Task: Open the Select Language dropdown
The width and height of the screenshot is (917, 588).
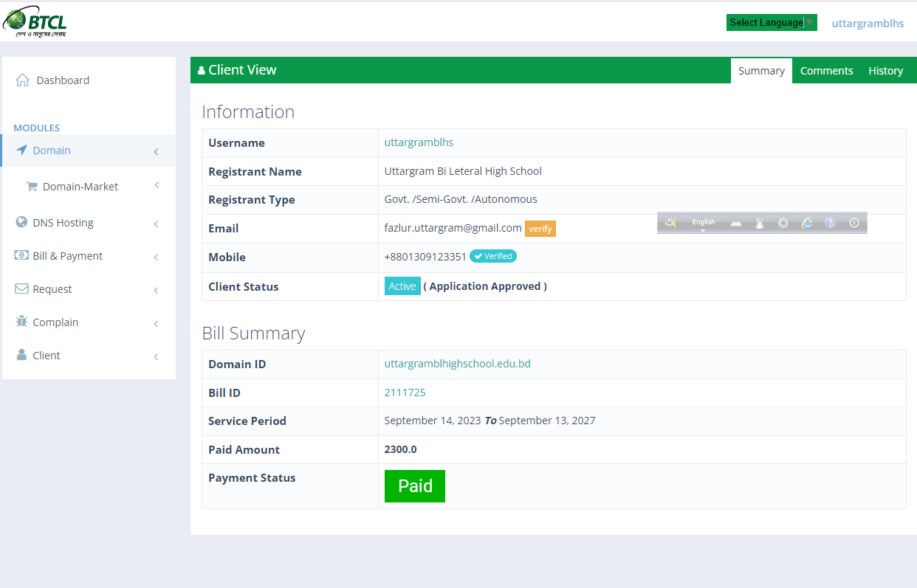Action: coord(770,22)
